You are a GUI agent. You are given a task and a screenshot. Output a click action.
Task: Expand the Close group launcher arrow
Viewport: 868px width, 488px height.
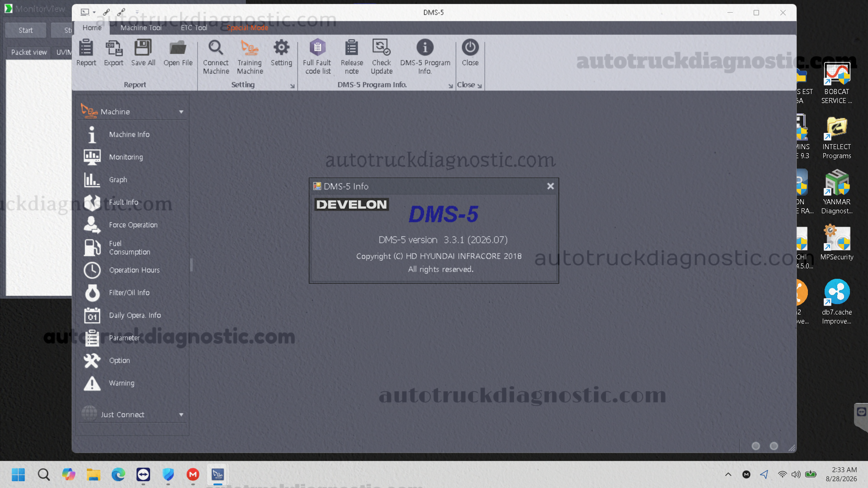[480, 86]
